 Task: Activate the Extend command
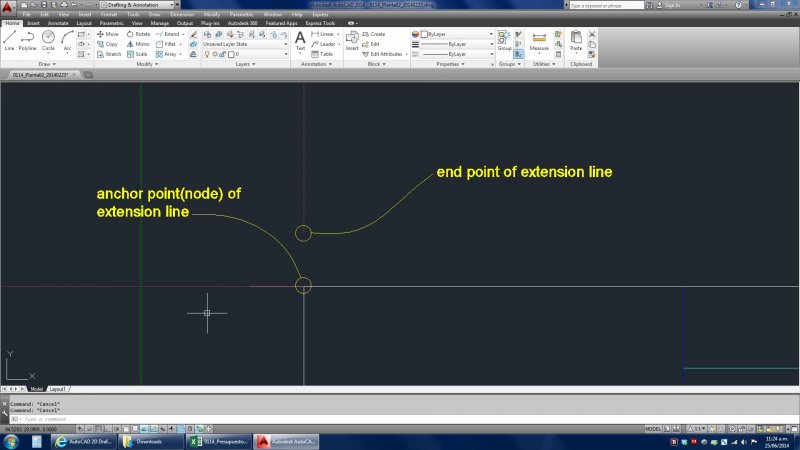(168, 34)
